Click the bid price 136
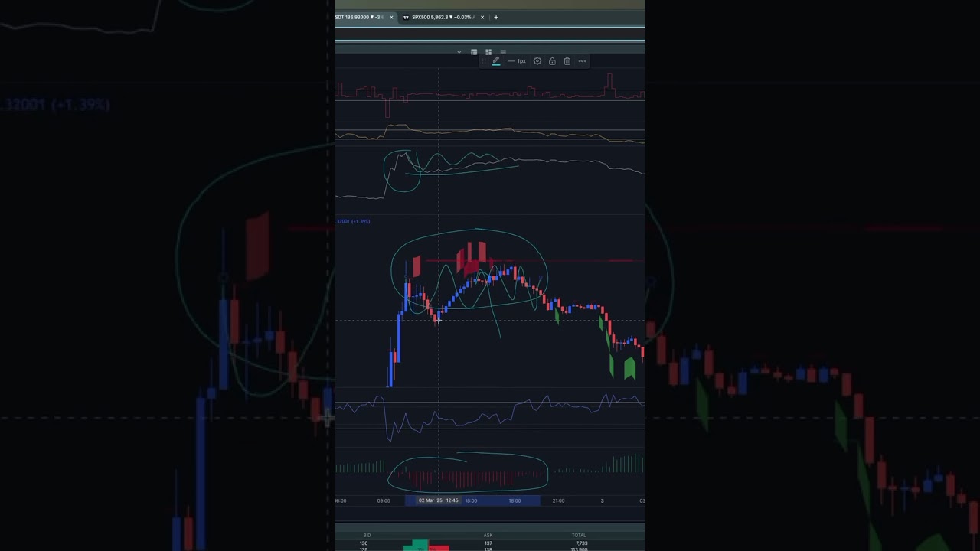980x551 pixels. 364,543
